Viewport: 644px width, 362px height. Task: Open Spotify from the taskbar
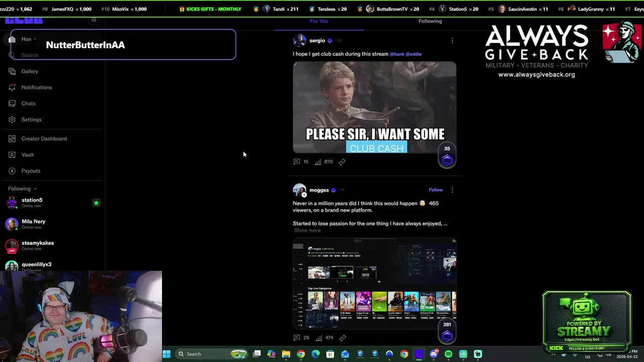coord(448,354)
